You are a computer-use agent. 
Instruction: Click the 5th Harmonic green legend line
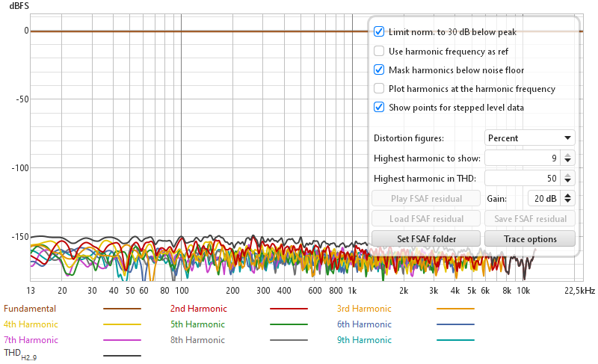289,324
